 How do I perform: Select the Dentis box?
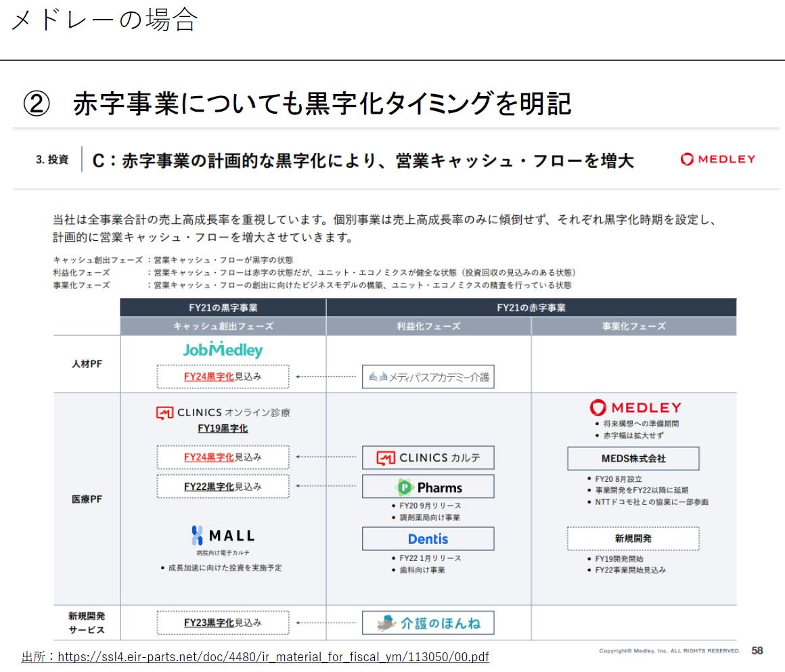(428, 539)
